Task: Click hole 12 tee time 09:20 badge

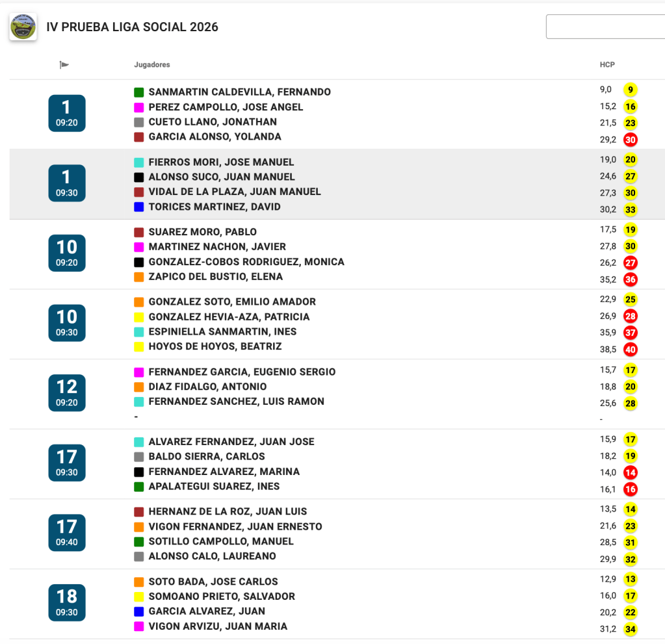Action: click(67, 393)
